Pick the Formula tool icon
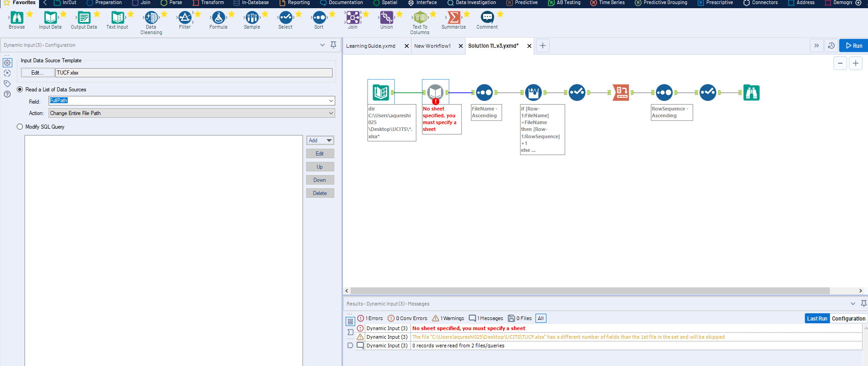The height and width of the screenshot is (366, 868). point(218,18)
